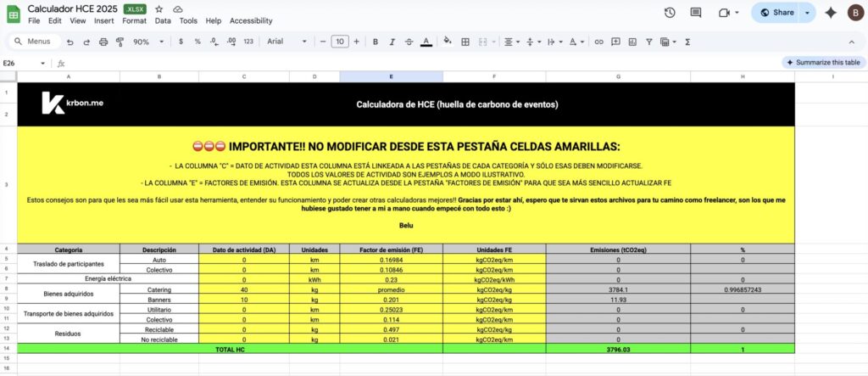Select the cell with 0.996857243
The image size is (868, 376).
pos(743,289)
